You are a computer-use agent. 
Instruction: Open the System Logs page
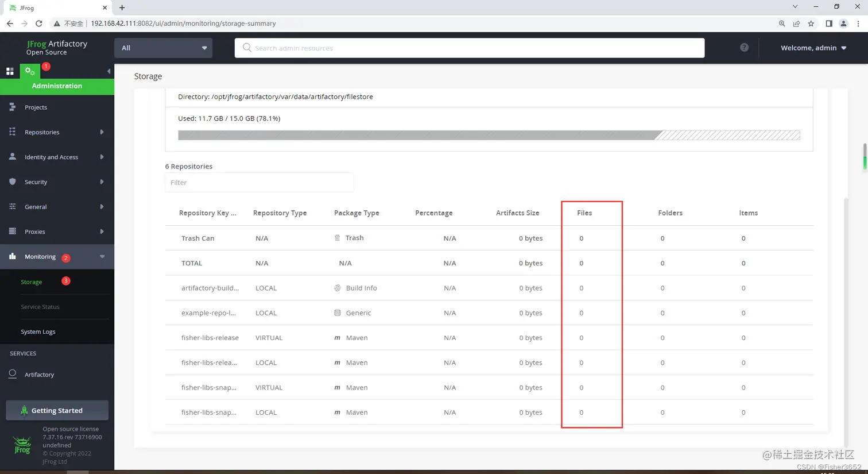(x=38, y=332)
